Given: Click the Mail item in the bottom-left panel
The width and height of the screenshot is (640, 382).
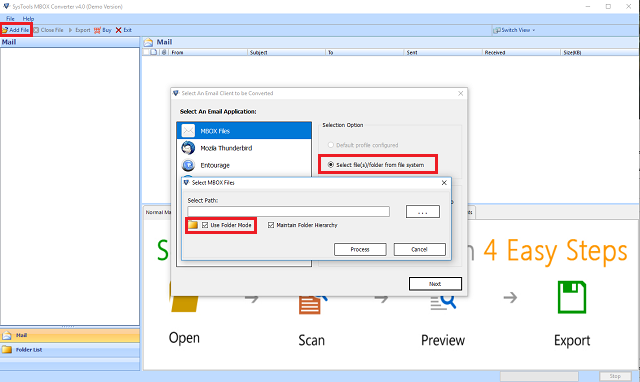Looking at the screenshot, I should click(70, 335).
